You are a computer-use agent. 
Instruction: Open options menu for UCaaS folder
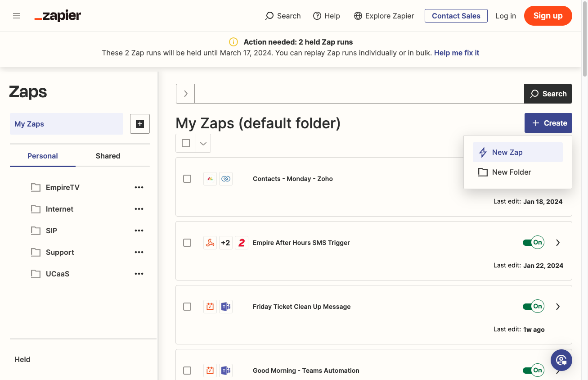click(139, 274)
